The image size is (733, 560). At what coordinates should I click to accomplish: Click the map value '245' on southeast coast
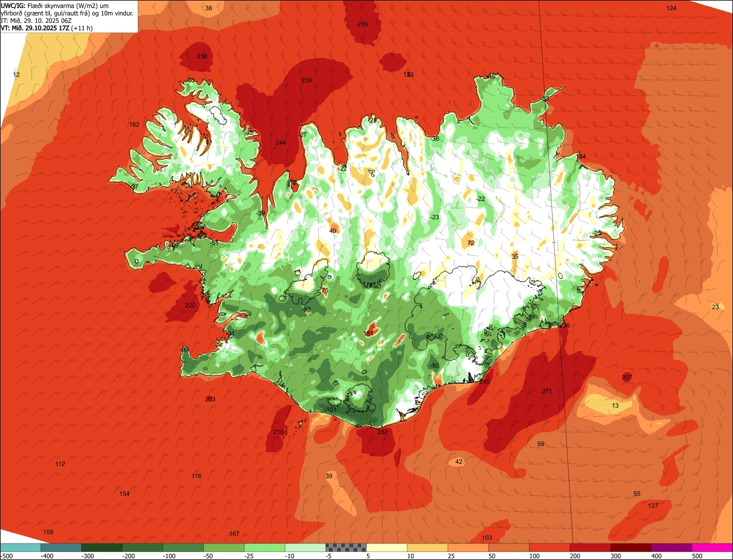(485, 381)
